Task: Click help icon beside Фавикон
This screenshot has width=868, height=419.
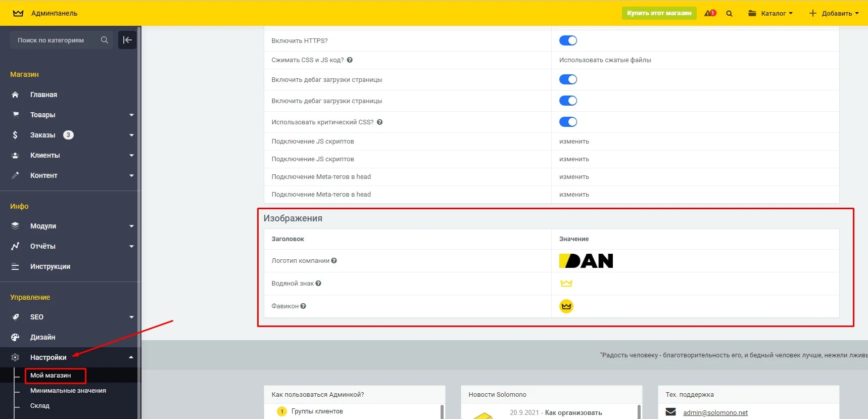Action: pos(303,306)
